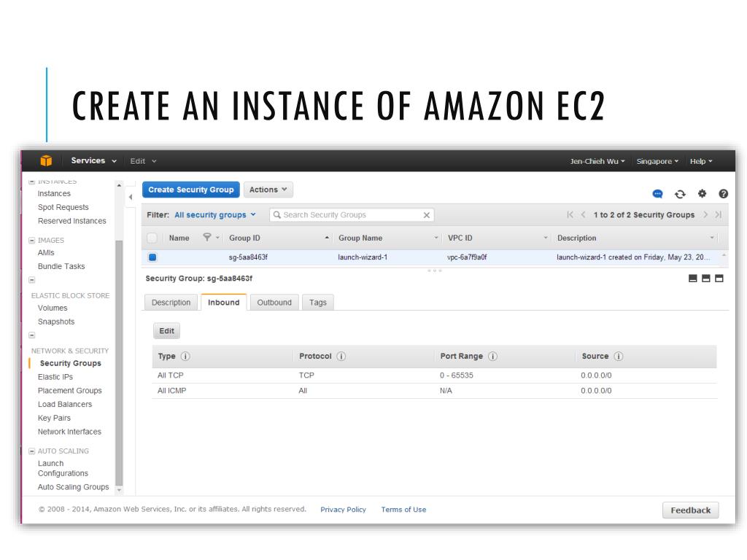Open the Name column tag filter icon
This screenshot has width=747, height=560.
click(x=206, y=237)
